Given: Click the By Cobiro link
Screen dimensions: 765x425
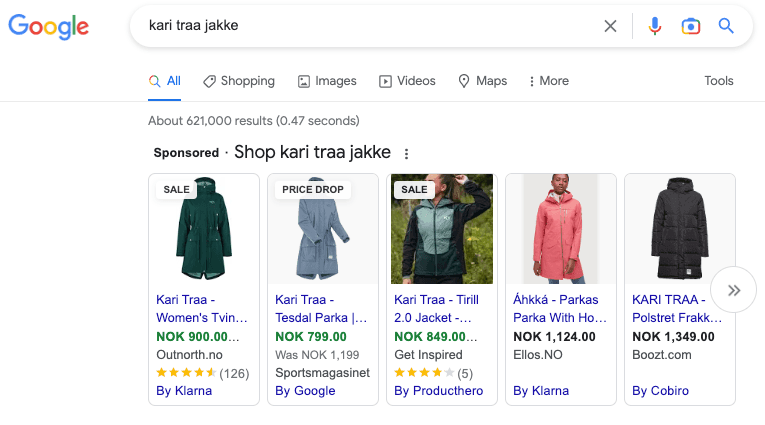Looking at the screenshot, I should click(661, 391).
